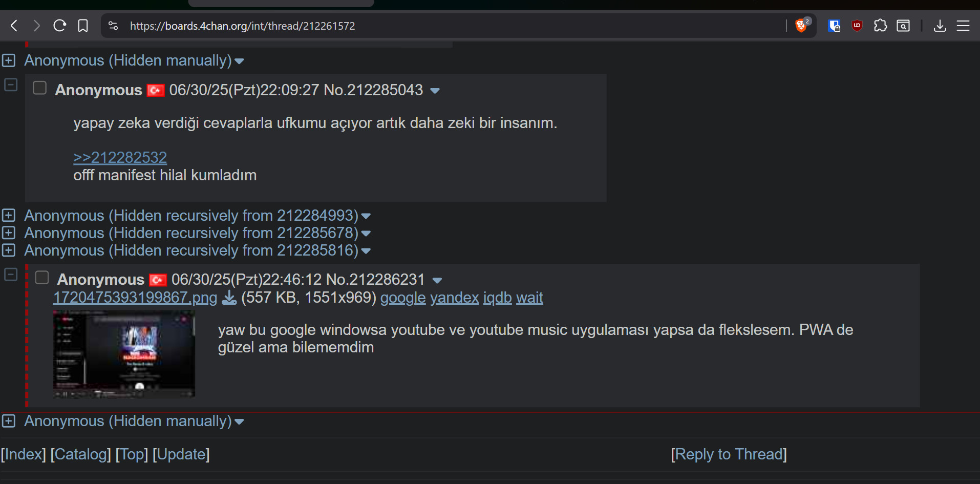Enlarge the 1720475393199867.png thumbnail image
The image size is (980, 484).
pos(124,354)
